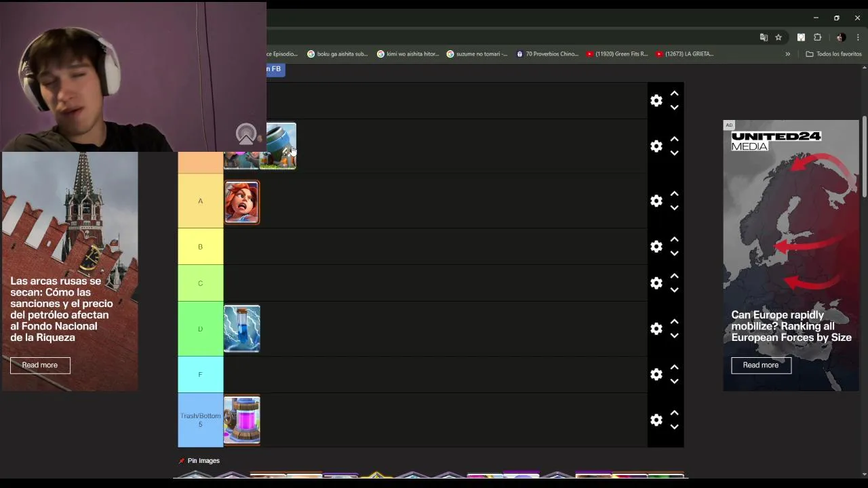Move Trash/Bottom 5 row up
Screen dimensions: 868x488
(x=674, y=413)
